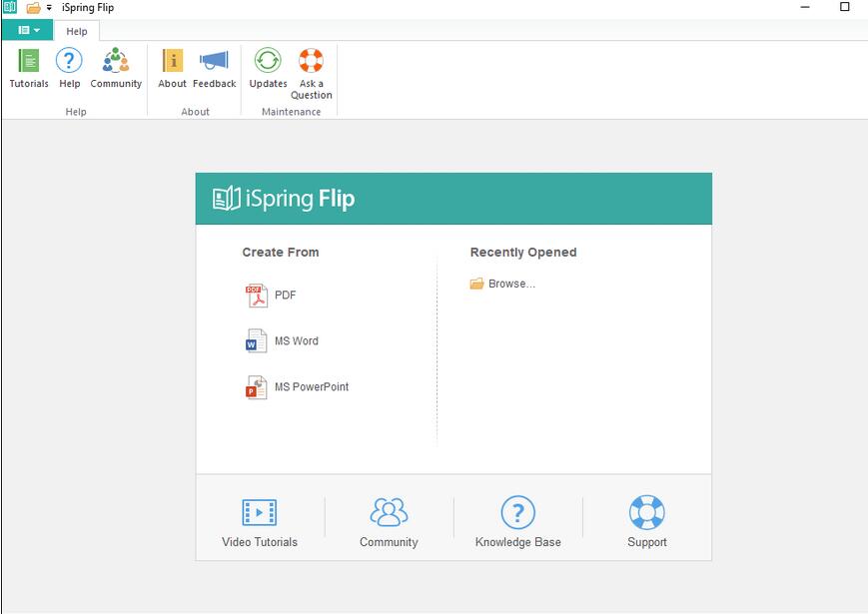Expand the quick access toolbar dropdown arrow
868x614 pixels.
click(x=49, y=8)
